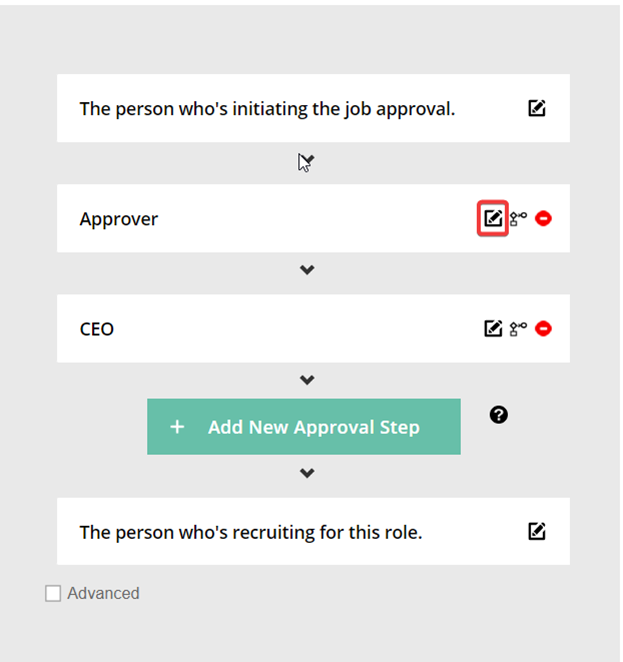Open branching options for Approver step
The width and height of the screenshot is (623, 662).
pos(518,219)
